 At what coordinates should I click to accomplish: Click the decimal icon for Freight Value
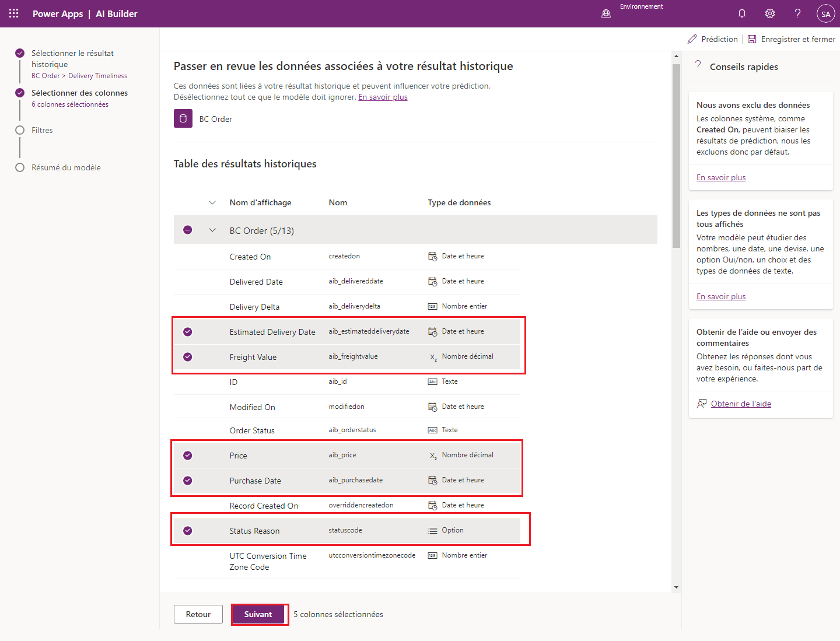click(433, 357)
